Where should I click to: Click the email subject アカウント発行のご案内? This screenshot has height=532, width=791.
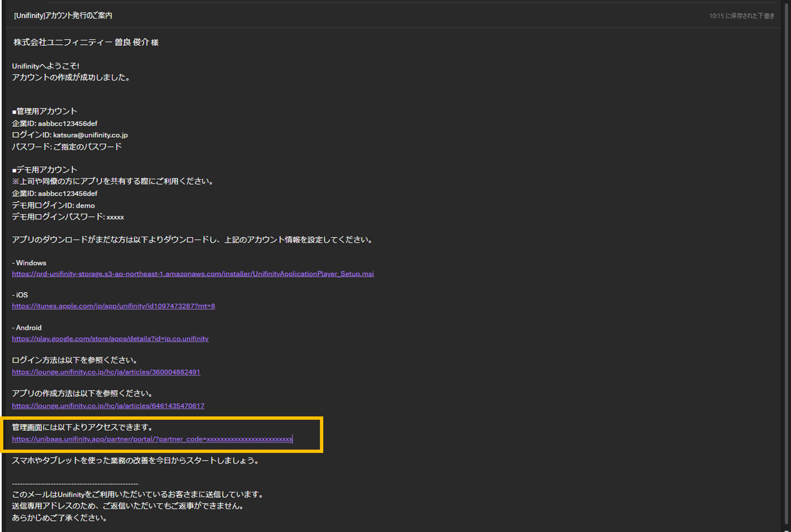(63, 15)
